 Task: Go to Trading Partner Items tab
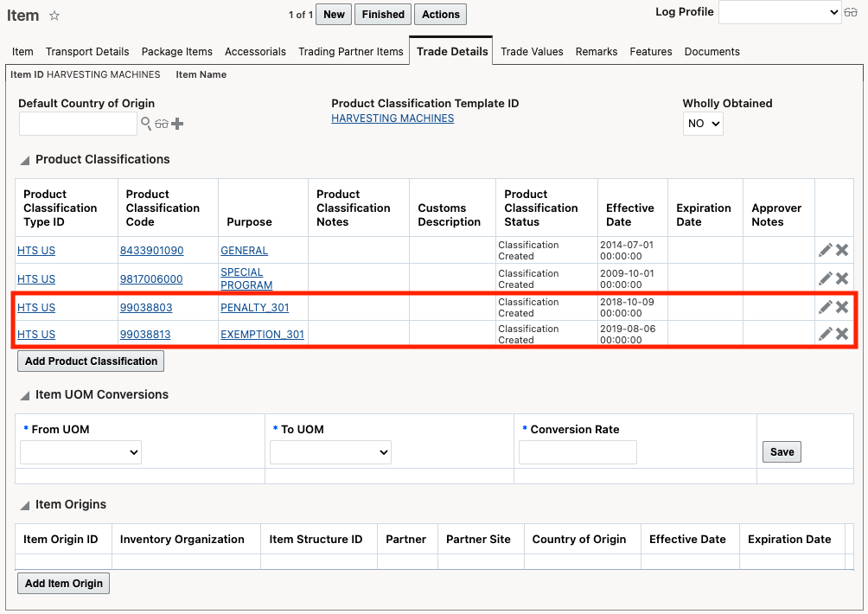pyautogui.click(x=351, y=52)
